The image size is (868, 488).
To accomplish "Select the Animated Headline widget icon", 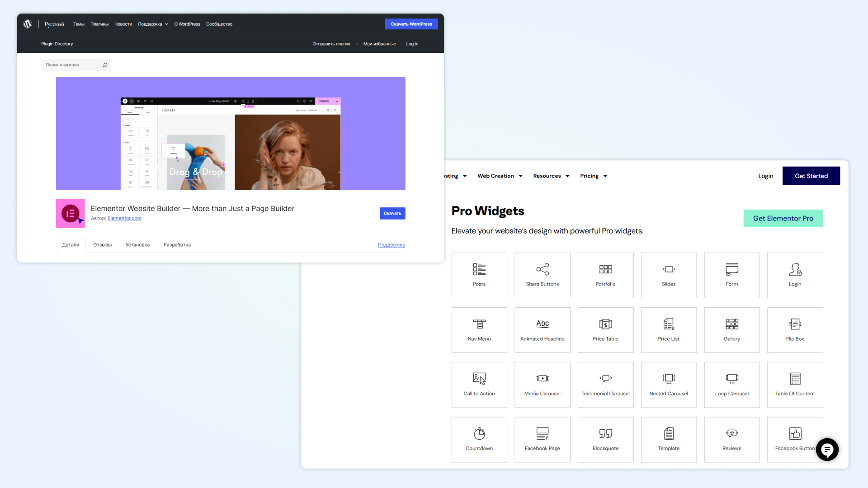I will 542,324.
